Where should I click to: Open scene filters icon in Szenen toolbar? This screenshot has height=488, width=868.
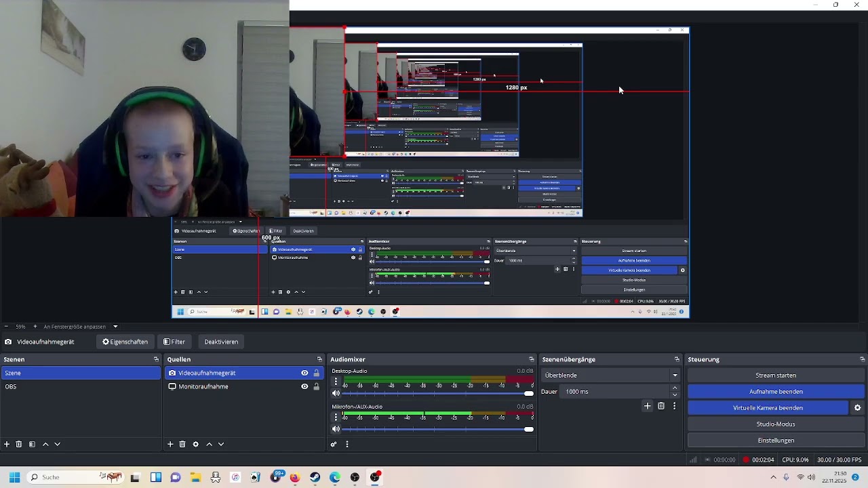coord(32,444)
